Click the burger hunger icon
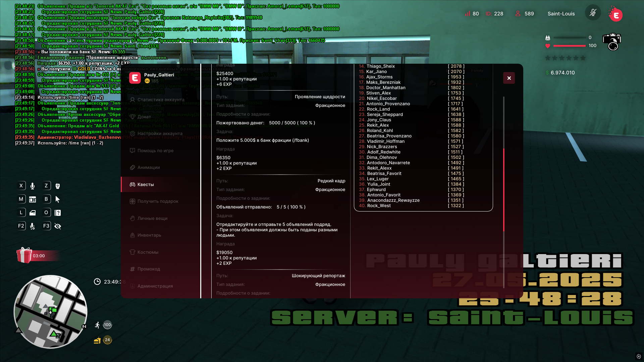Image resolution: width=644 pixels, height=362 pixels. 97,341
